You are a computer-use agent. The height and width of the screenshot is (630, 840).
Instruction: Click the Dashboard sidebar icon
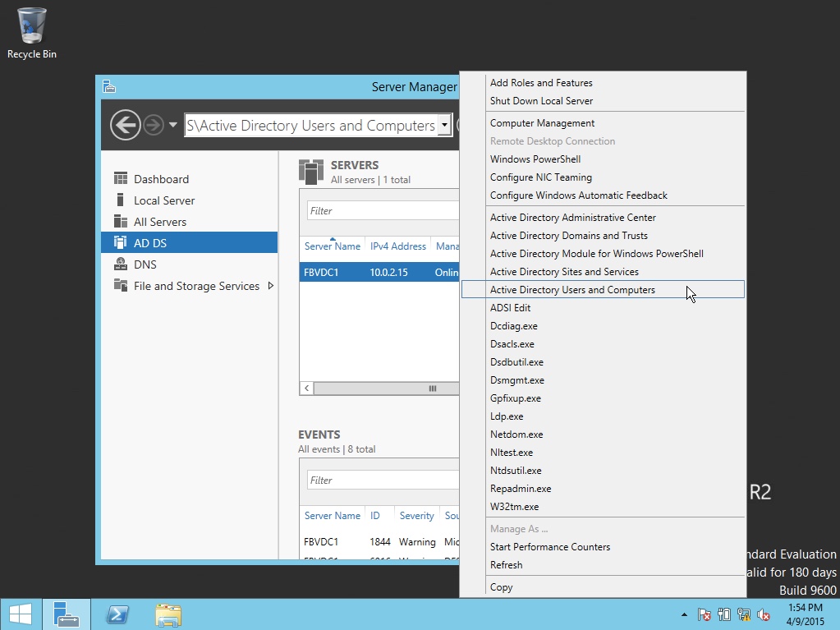[121, 178]
